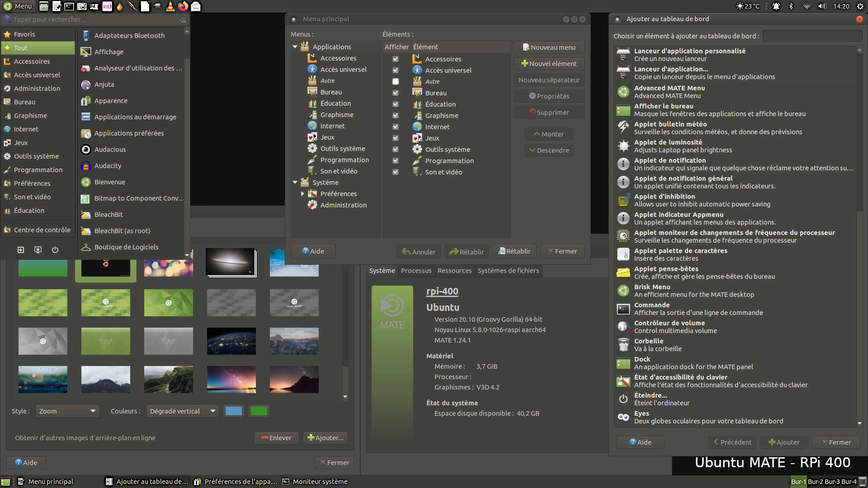
Task: Click Brisk Menu list scroll-down arrow
Action: click(187, 255)
